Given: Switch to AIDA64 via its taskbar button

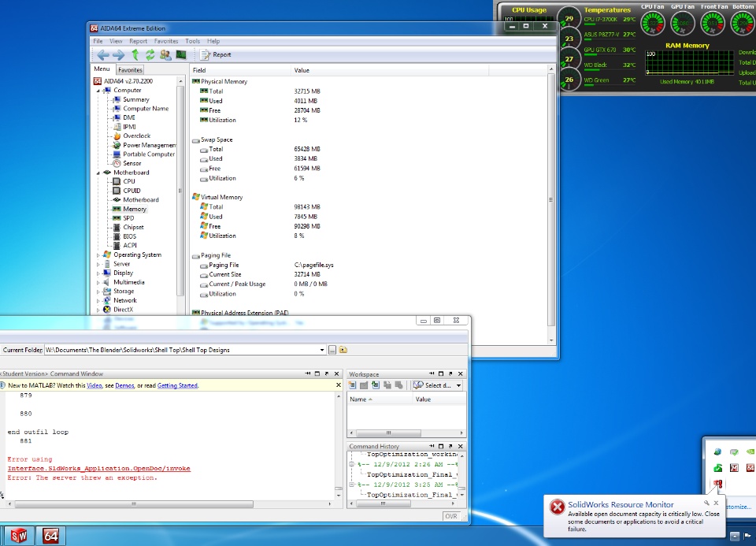Looking at the screenshot, I should click(50, 536).
